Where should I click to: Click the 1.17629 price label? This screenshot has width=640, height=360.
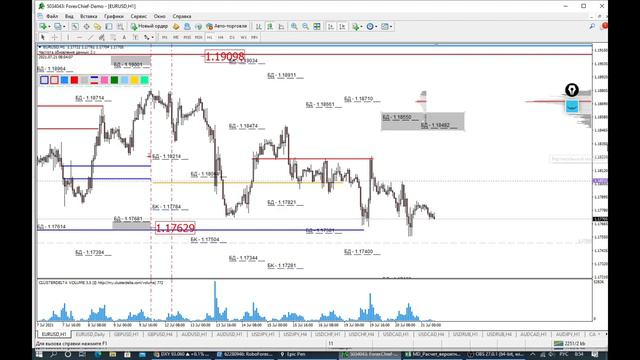175,228
